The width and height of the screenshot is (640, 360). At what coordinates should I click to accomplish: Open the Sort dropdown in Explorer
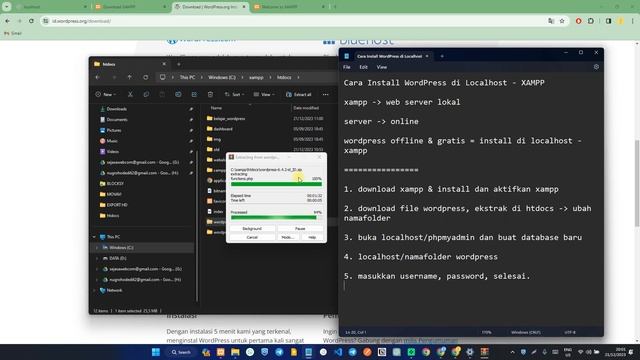(234, 94)
